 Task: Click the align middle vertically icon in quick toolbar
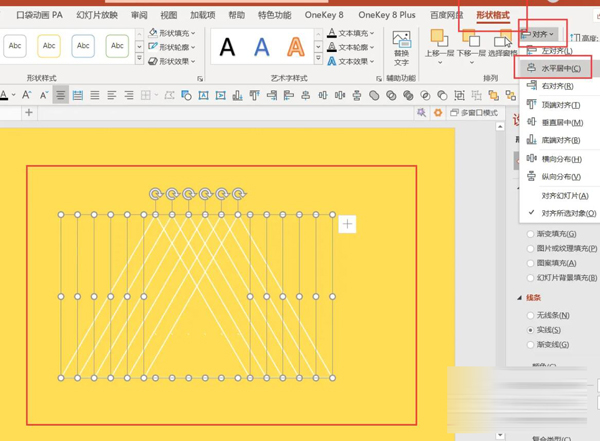coord(323,95)
